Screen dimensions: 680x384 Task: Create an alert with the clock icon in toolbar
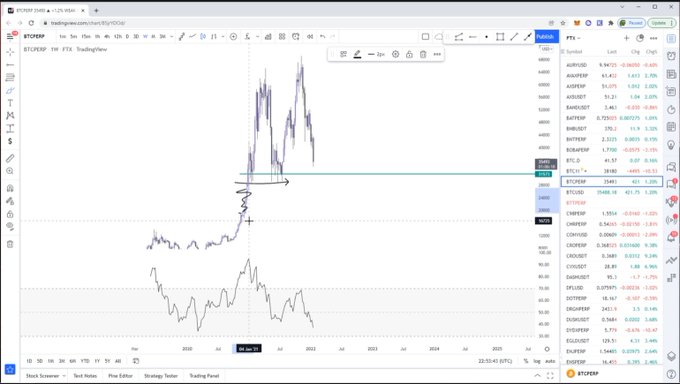296,36
